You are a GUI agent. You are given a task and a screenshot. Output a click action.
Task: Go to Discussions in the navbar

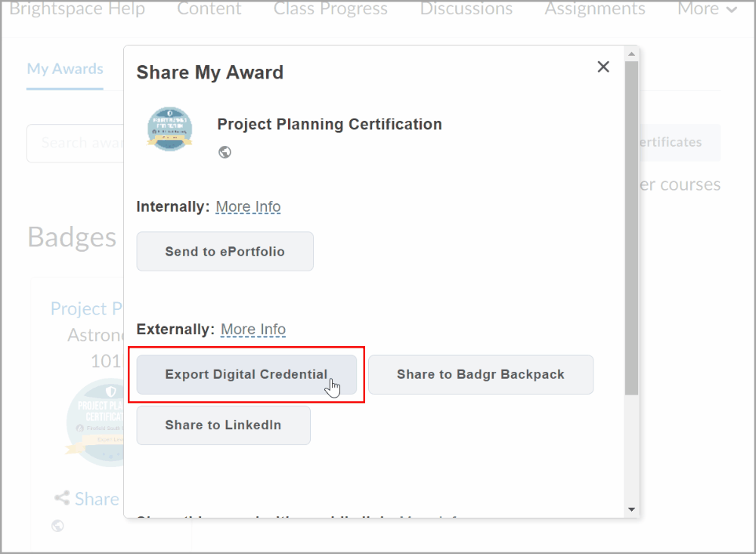point(466,10)
